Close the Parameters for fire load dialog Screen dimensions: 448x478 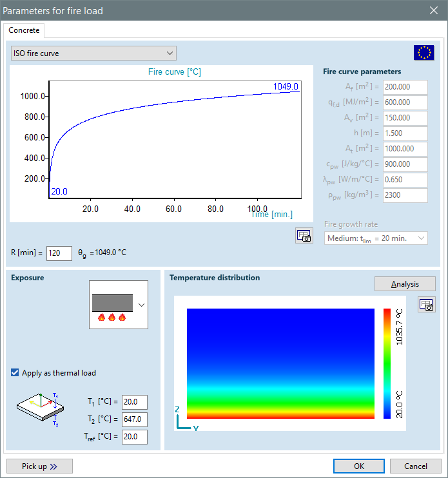coord(434,10)
